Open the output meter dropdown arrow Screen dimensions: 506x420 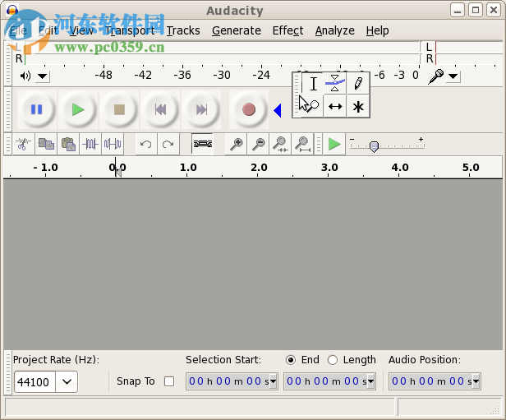coord(42,76)
